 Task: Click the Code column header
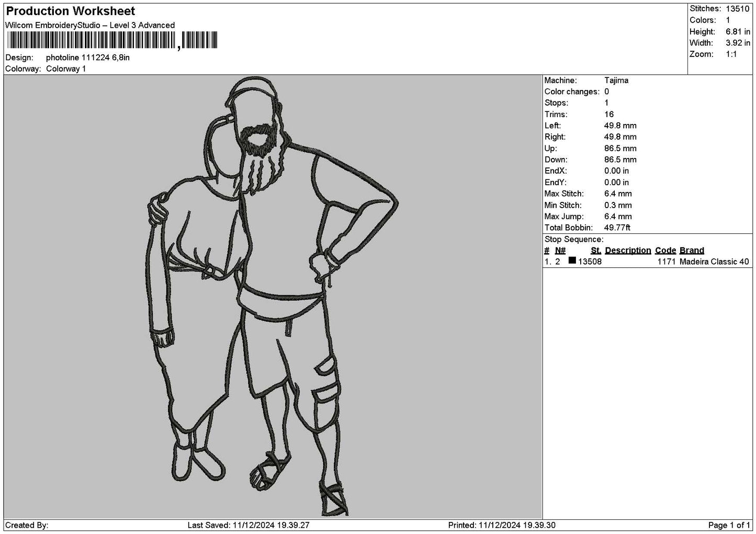click(x=665, y=251)
